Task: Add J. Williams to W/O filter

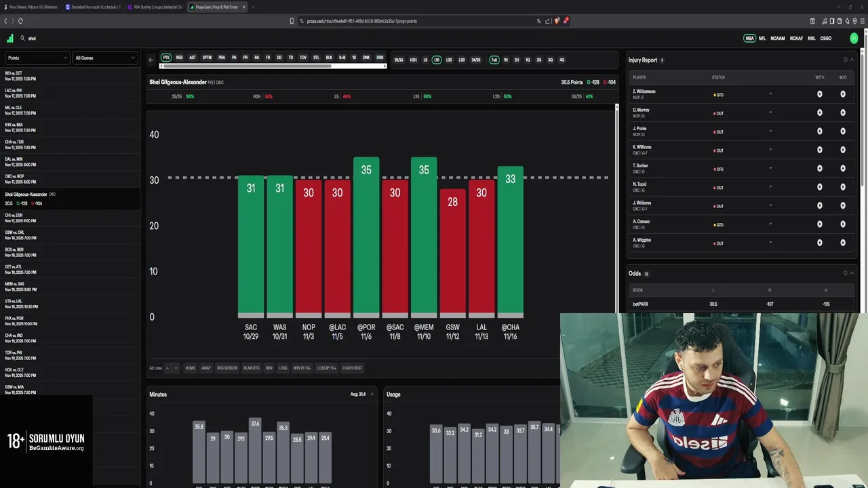Action: pyautogui.click(x=843, y=206)
